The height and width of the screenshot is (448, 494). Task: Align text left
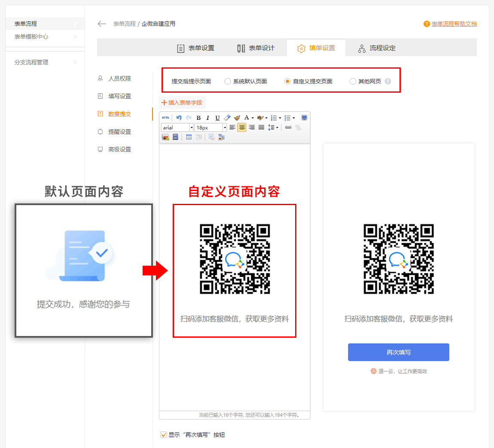(232, 127)
